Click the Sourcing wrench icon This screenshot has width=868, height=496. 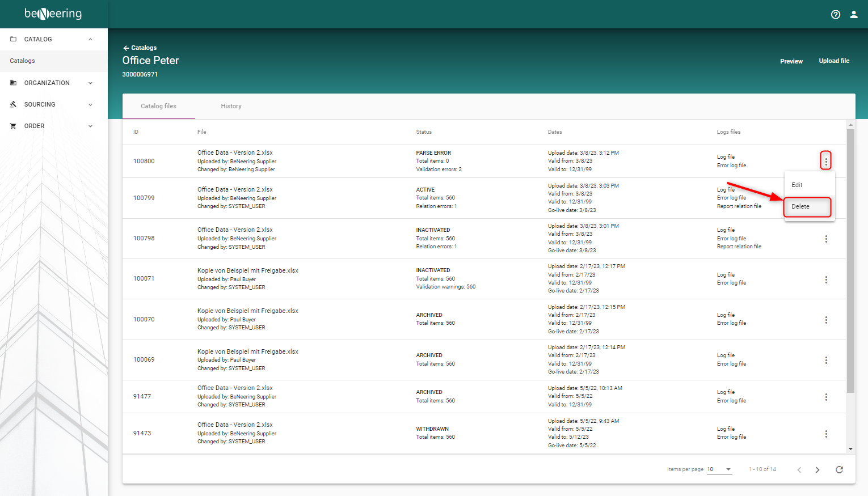pyautogui.click(x=12, y=104)
